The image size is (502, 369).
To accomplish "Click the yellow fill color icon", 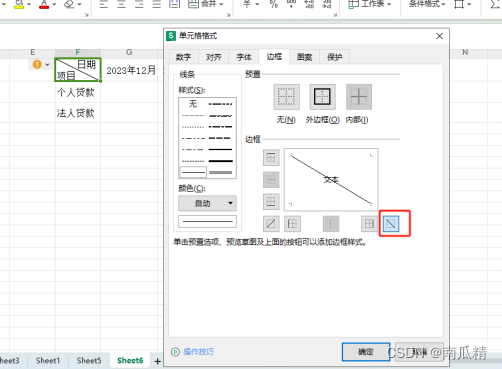I will point(19,4).
